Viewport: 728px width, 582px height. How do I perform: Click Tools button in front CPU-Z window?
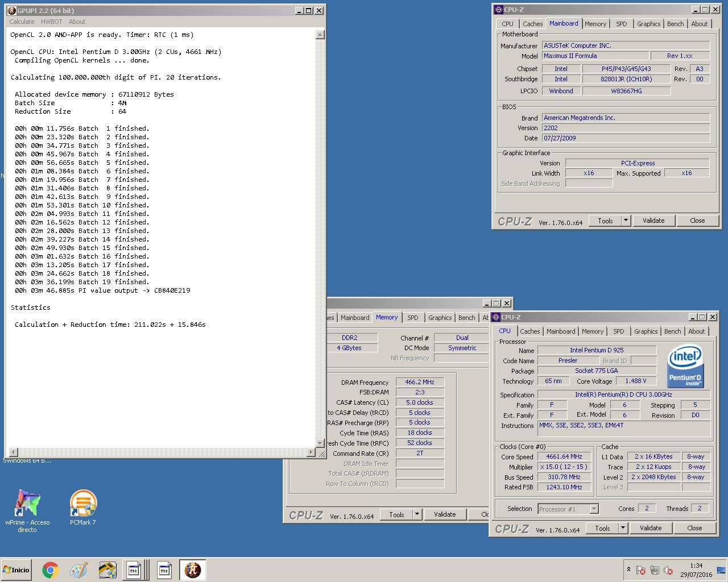tap(602, 528)
